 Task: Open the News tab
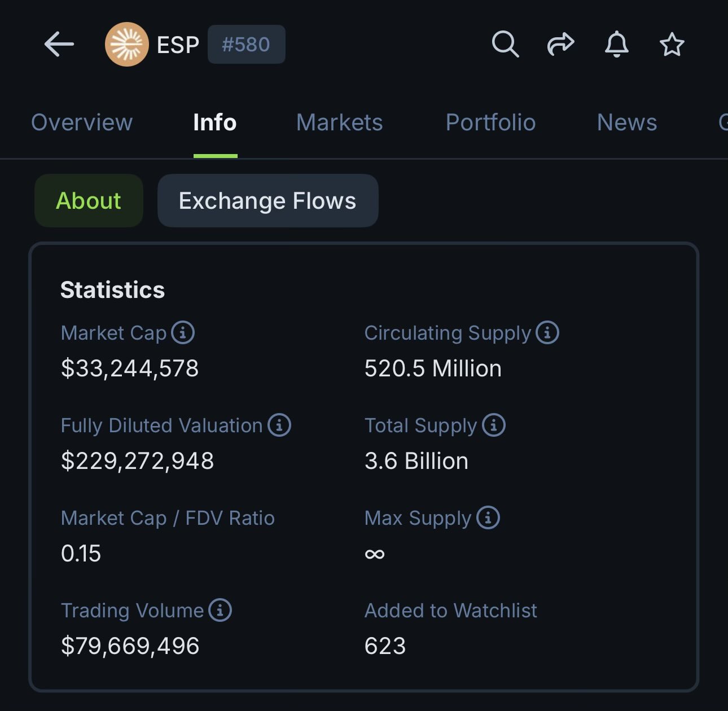(x=627, y=122)
